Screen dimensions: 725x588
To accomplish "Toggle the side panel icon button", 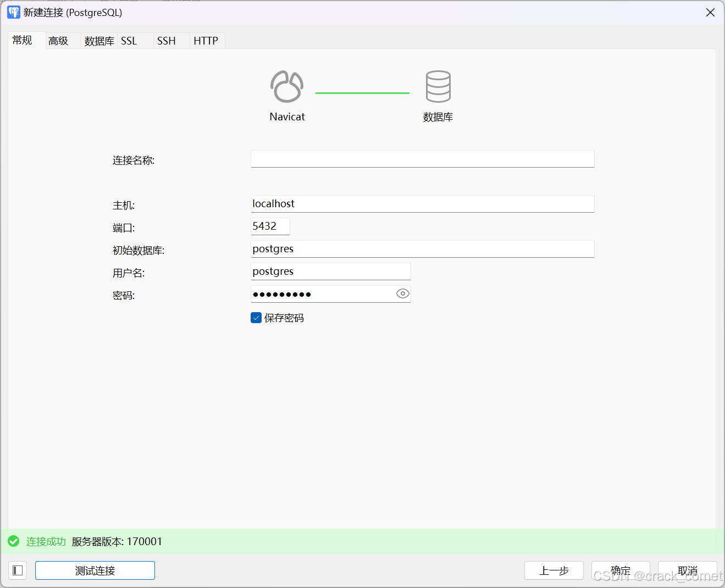I will tap(18, 570).
